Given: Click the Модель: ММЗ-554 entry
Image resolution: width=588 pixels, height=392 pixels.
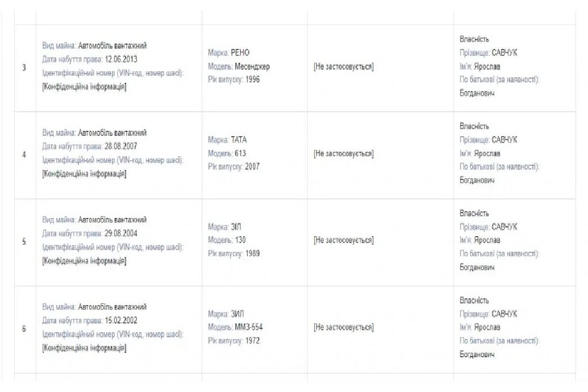Looking at the screenshot, I should tap(236, 327).
